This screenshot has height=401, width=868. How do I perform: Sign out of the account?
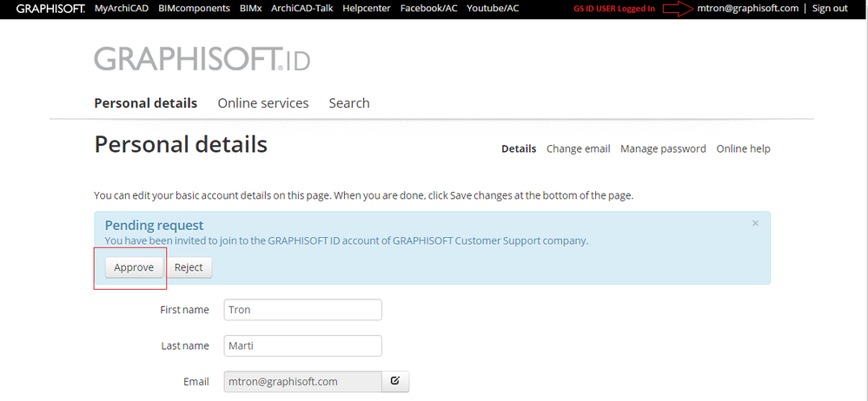coord(830,9)
